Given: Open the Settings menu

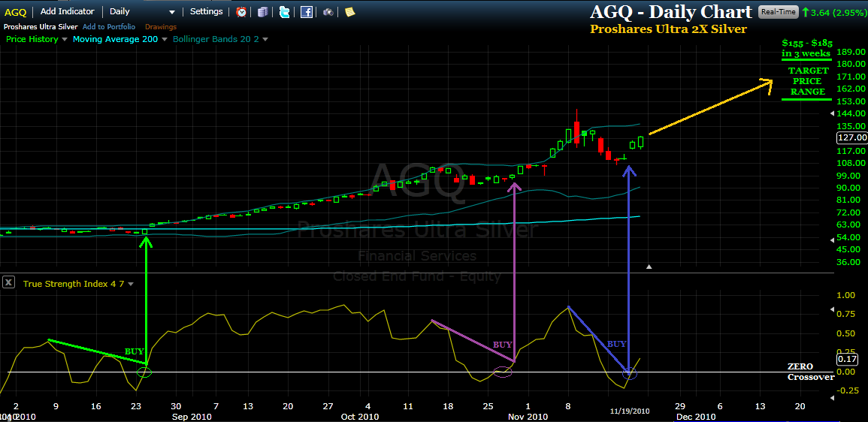Looking at the screenshot, I should 207,11.
